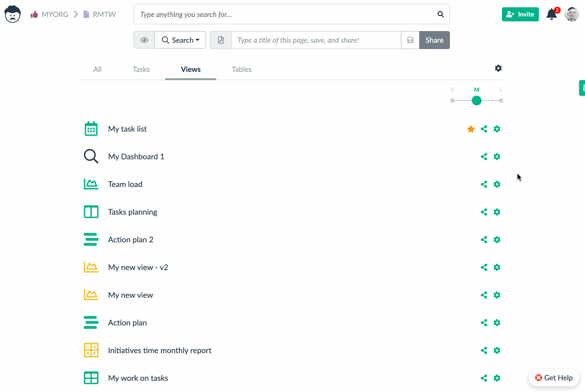Share the My new view row
The image size is (585, 392).
(x=484, y=295)
